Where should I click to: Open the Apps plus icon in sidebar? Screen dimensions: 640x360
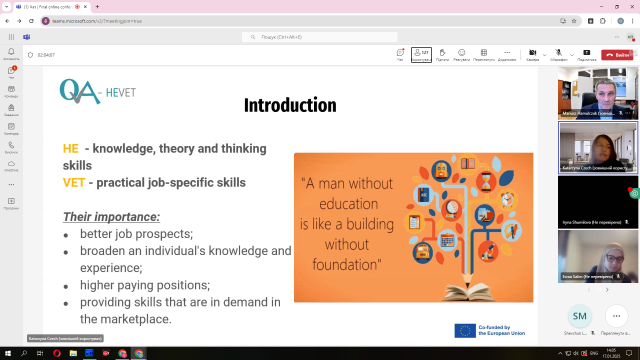[11, 203]
